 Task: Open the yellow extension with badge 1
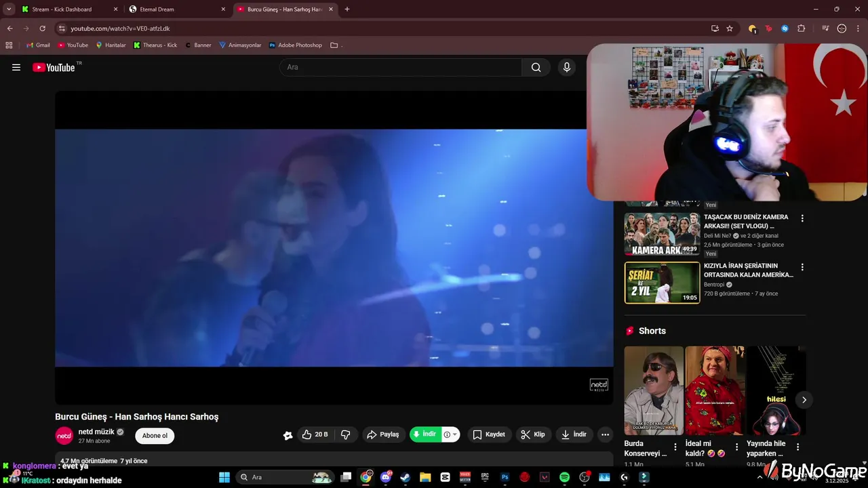click(752, 28)
